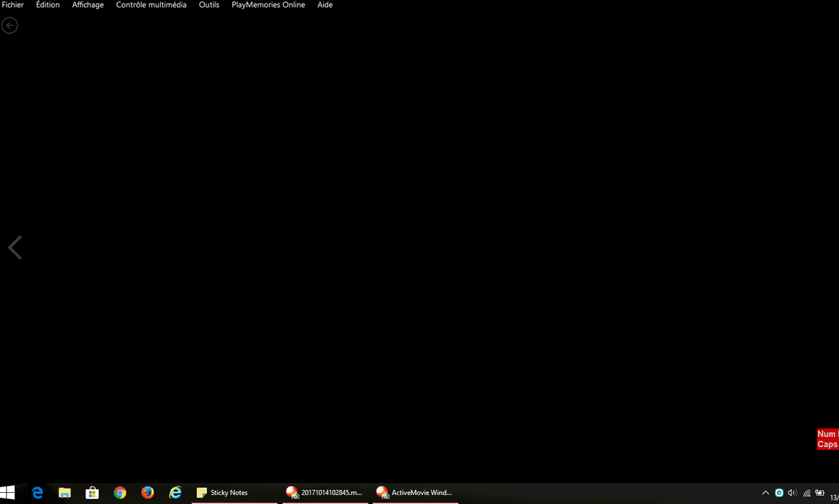
Task: Open Microsoft Edge from the taskbar
Action: 37,492
